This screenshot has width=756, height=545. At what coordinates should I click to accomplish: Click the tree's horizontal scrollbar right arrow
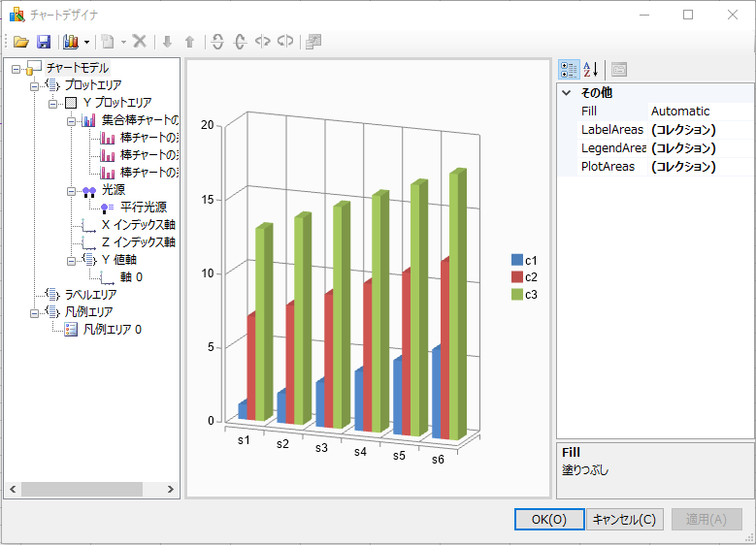tap(174, 490)
